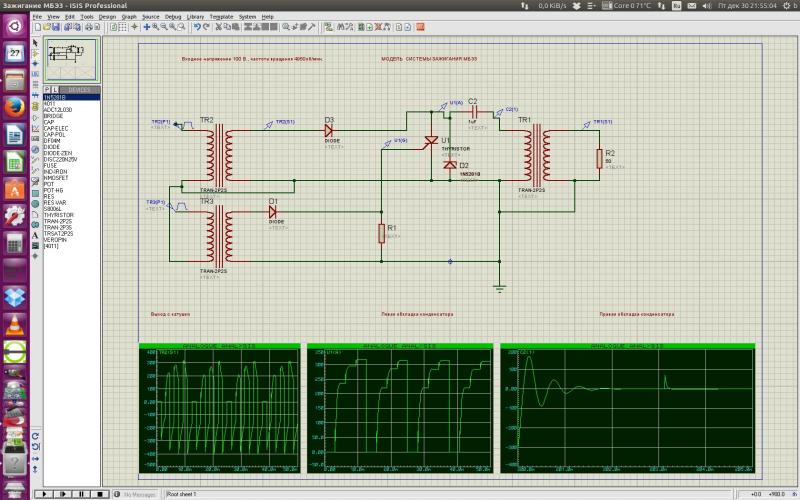Image resolution: width=800 pixels, height=500 pixels.
Task: Click the rotate clockwise icon
Action: coord(36,435)
